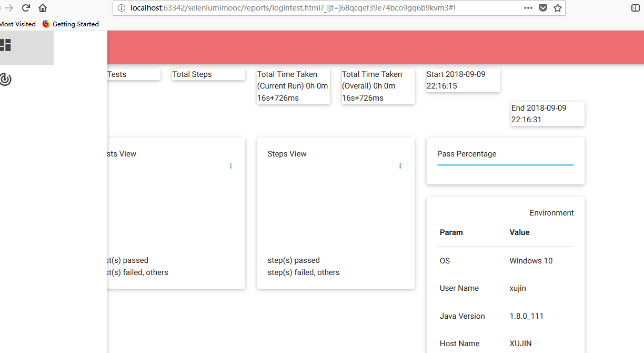Bookmark this page with the star
The height and width of the screenshot is (353, 644).
[558, 8]
